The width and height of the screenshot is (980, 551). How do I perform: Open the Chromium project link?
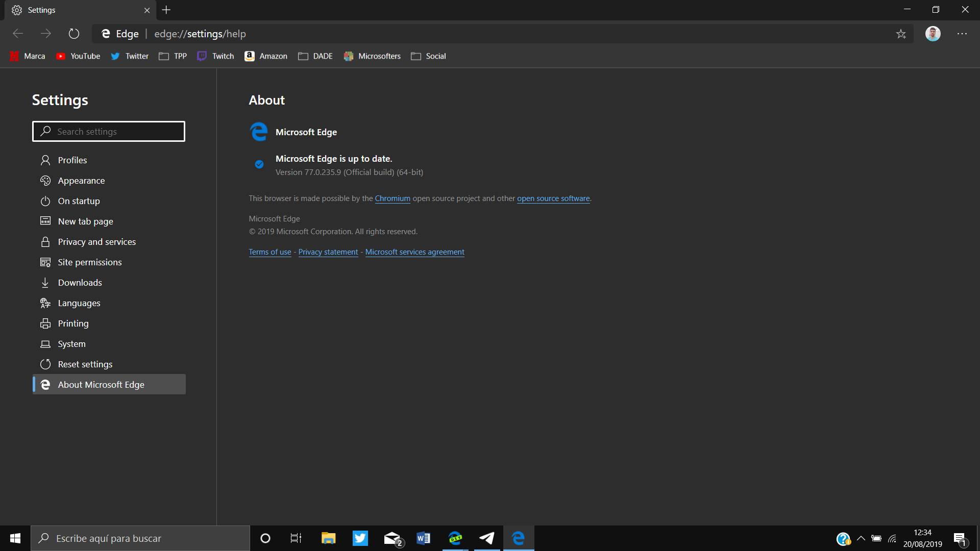[x=392, y=198]
